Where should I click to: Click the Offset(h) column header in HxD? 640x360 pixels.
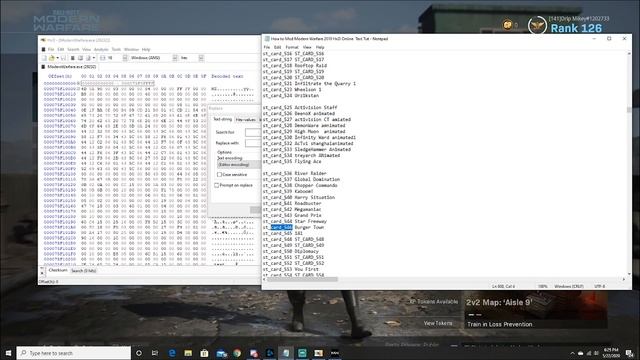tap(60, 76)
